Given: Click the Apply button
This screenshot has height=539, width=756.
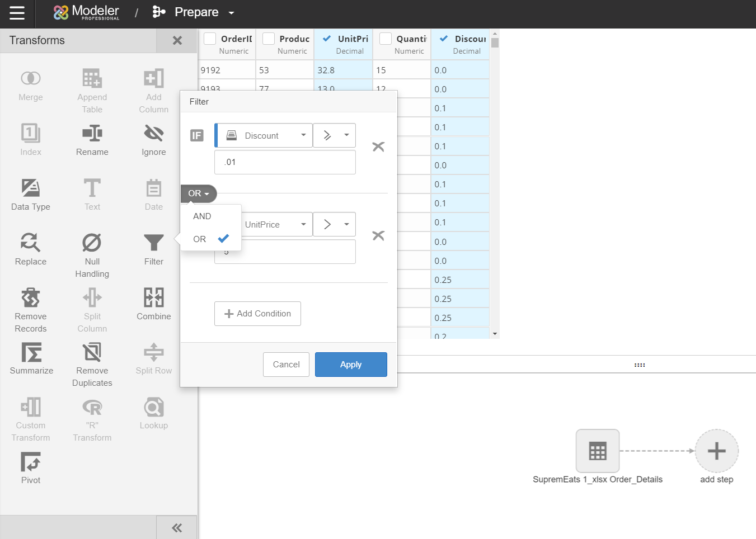Looking at the screenshot, I should 351,365.
